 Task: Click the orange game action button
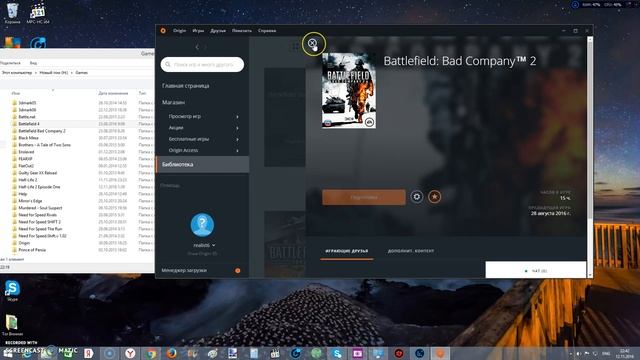coord(364,197)
